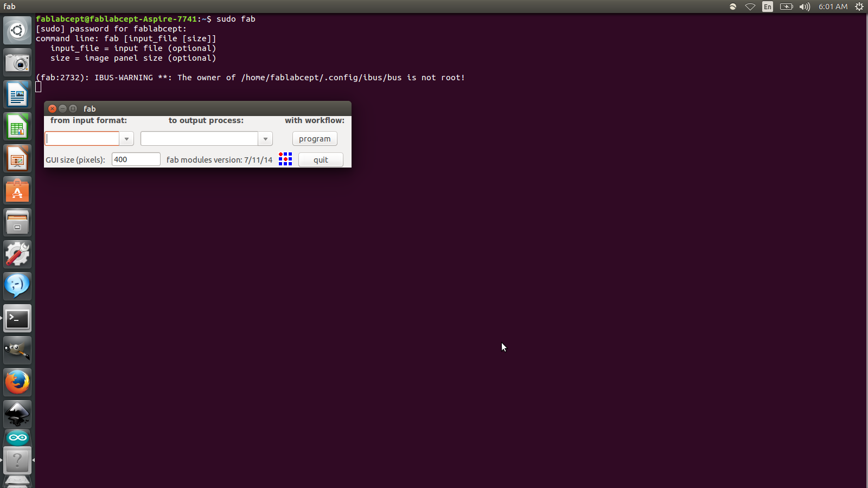The image size is (868, 488).
Task: Click the '[sudo] password for fablabcept:' line
Action: [111, 29]
